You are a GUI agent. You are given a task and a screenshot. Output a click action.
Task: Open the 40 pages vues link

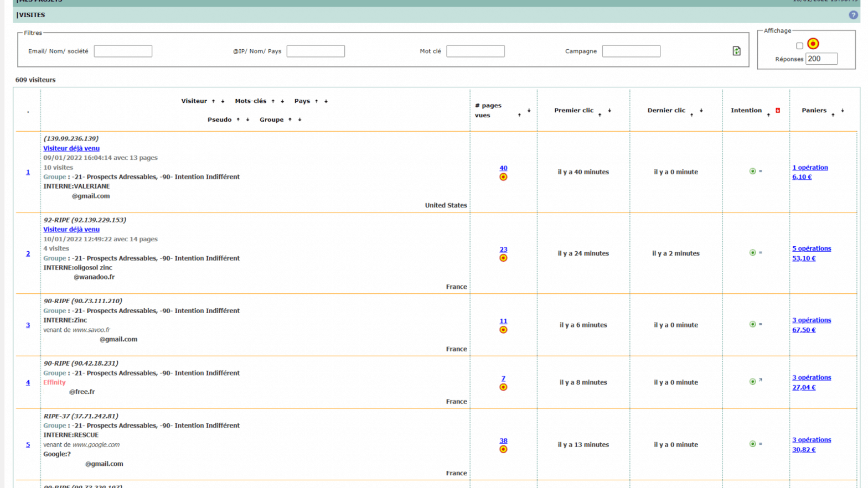(x=503, y=168)
